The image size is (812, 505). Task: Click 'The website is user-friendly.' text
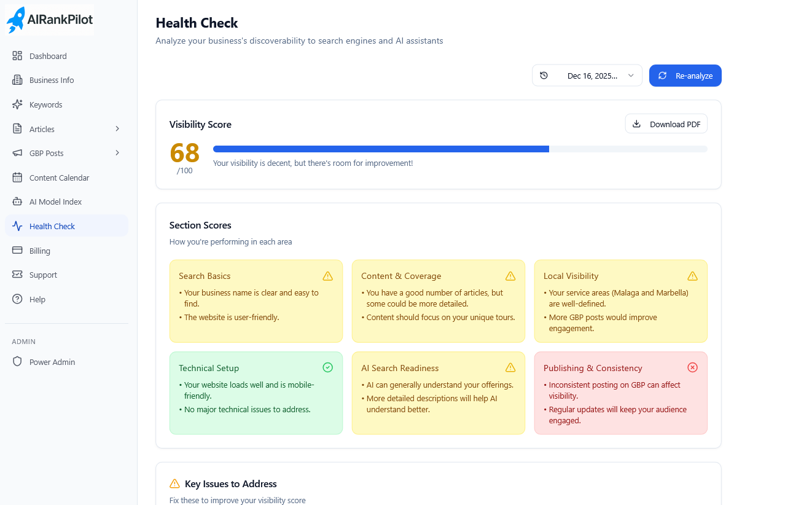point(232,317)
